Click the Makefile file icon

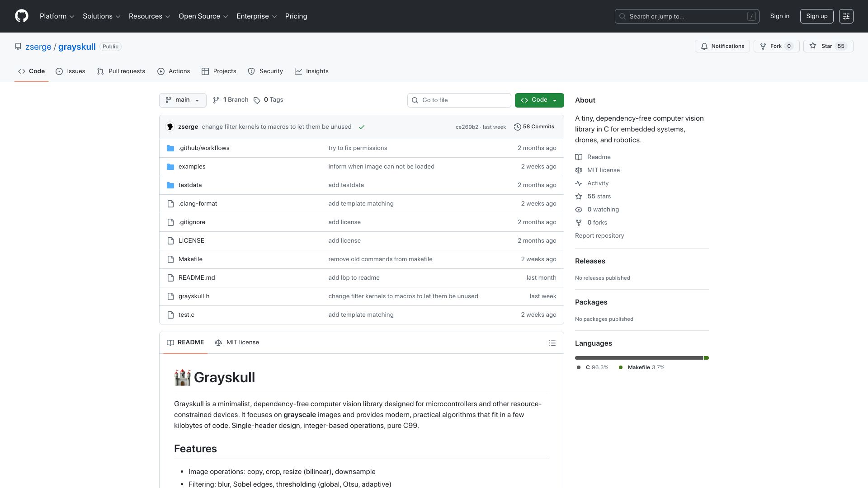point(170,259)
